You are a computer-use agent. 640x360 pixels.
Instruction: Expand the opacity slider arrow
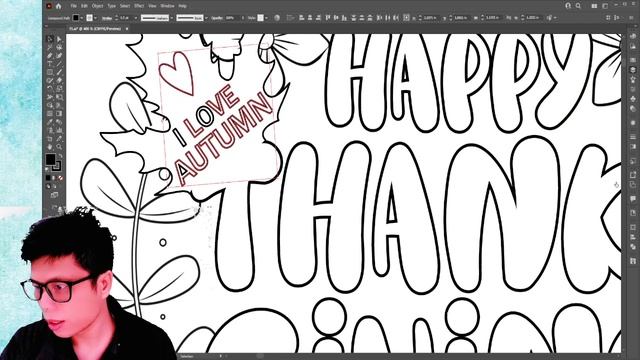(243, 18)
